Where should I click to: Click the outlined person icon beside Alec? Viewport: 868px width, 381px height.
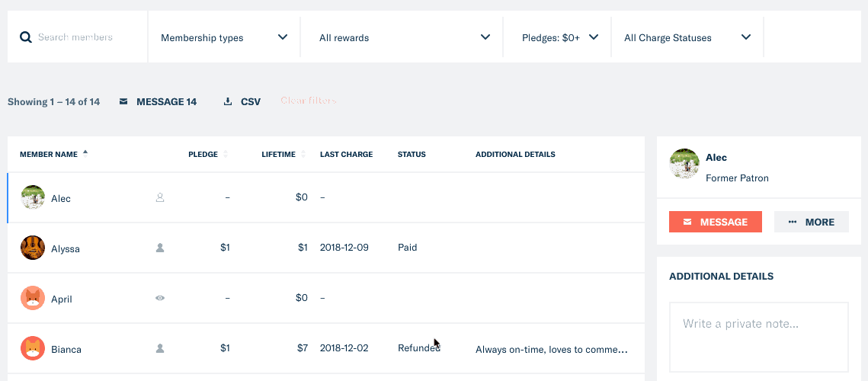coord(160,197)
